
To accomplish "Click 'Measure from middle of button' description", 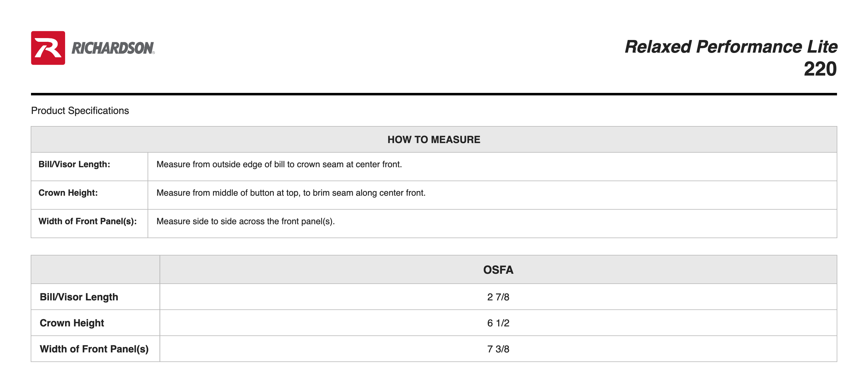I will (x=291, y=193).
